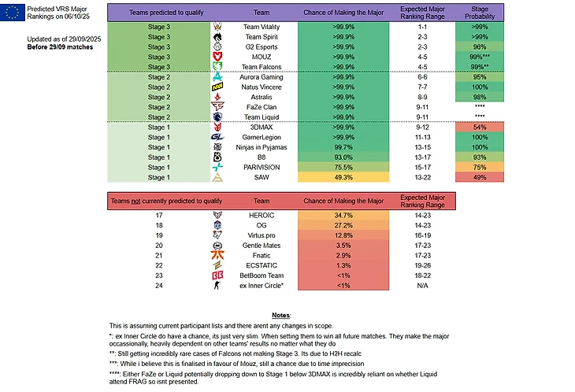575x392 pixels.
Task: Click the Team Spirit logo icon
Action: pos(217,36)
